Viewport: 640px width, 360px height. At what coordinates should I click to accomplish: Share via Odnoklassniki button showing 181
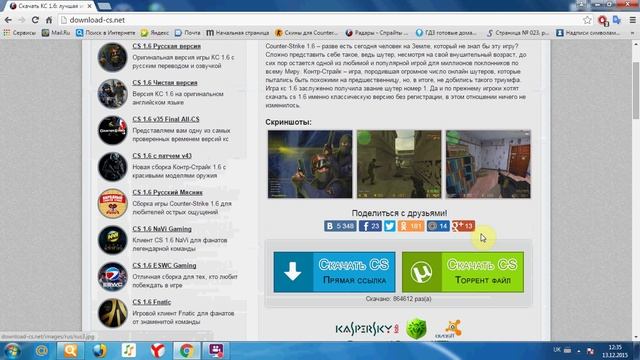[411, 226]
